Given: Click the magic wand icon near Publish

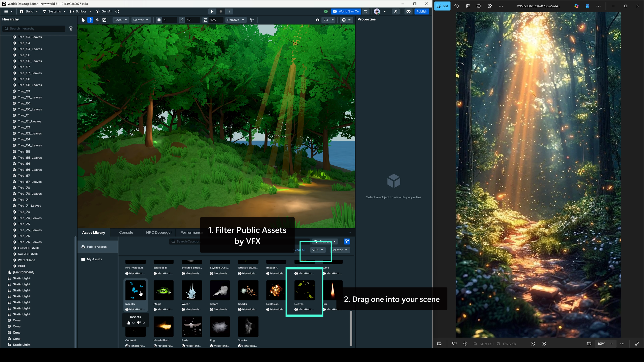Looking at the screenshot, I should 396,11.
